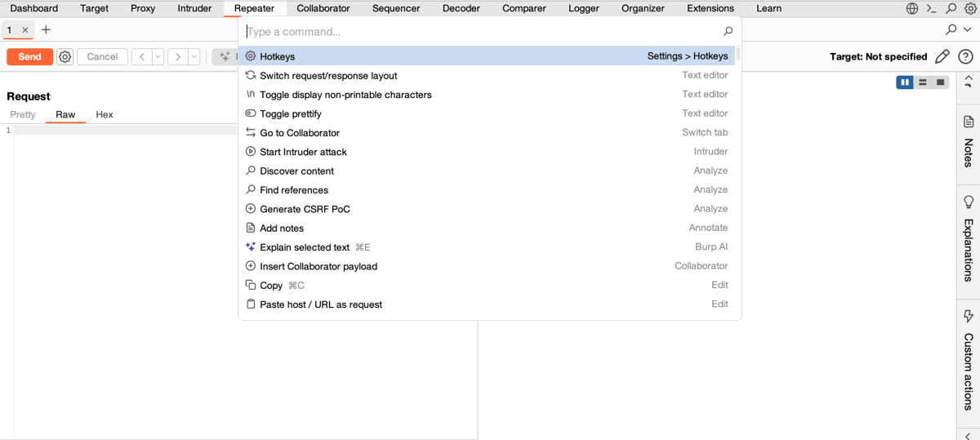Click the Type a command search field
This screenshot has width=980, height=440.
tap(482, 32)
